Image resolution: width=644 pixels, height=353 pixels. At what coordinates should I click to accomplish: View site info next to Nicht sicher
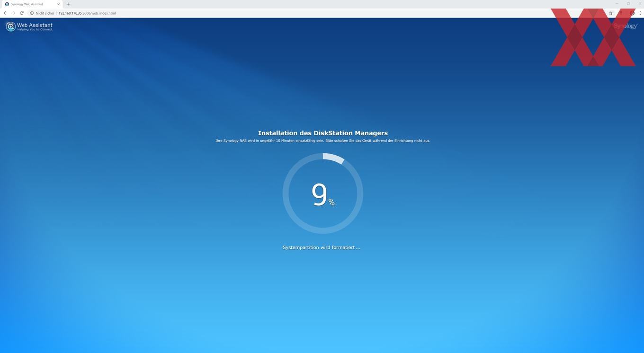[32, 13]
